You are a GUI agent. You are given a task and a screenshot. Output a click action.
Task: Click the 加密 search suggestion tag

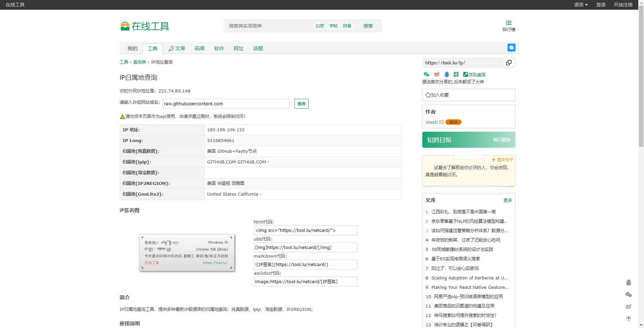tap(319, 26)
